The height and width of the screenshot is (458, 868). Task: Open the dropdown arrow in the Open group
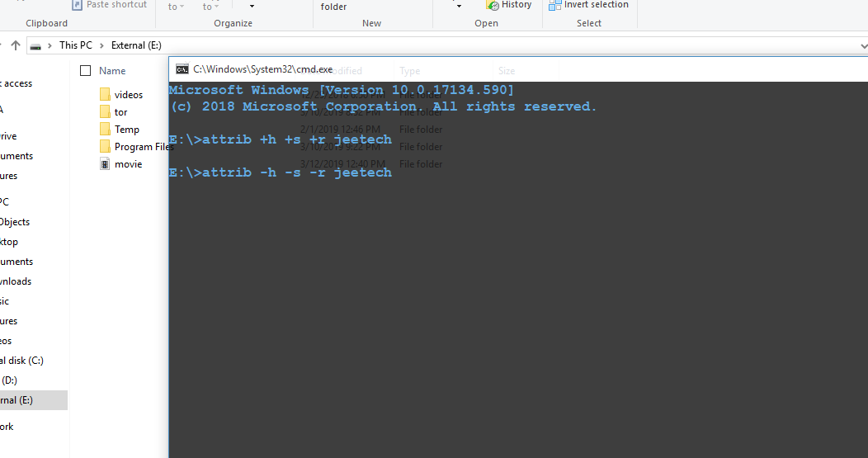[459, 6]
